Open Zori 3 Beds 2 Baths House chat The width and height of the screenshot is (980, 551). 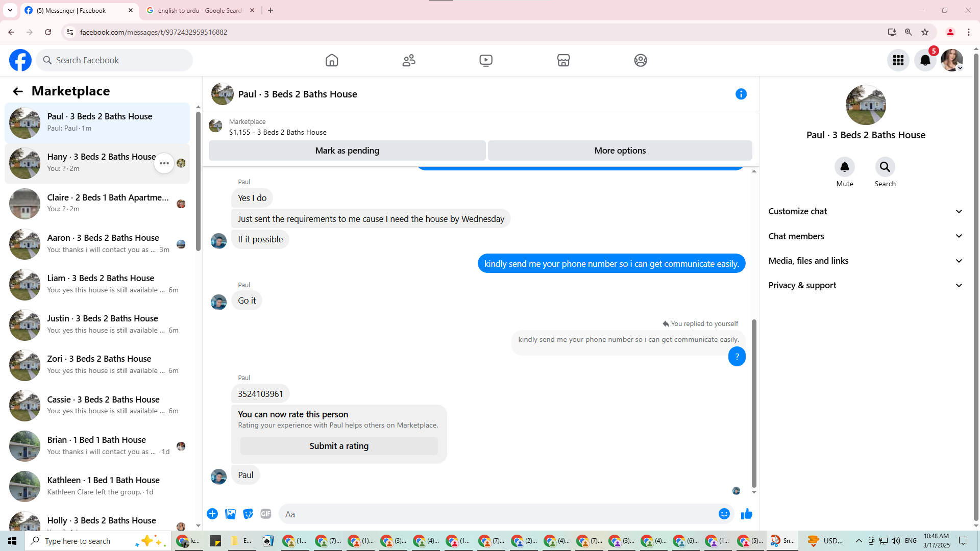[x=97, y=365]
